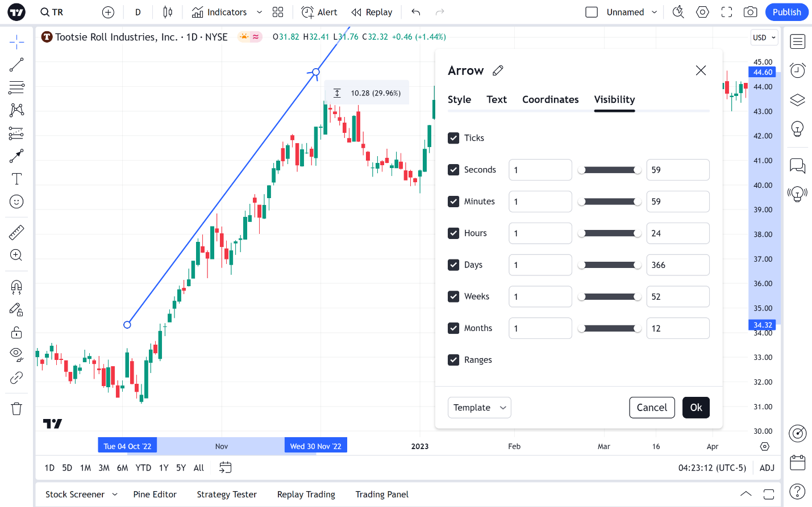
Task: Uncheck the Seconds checkbox
Action: 453,170
